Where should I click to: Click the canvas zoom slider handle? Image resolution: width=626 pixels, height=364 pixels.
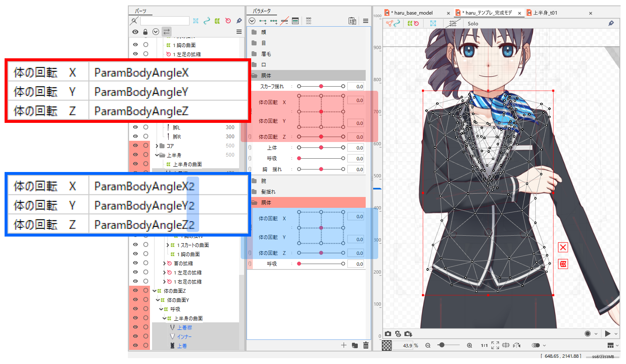[x=442, y=345]
